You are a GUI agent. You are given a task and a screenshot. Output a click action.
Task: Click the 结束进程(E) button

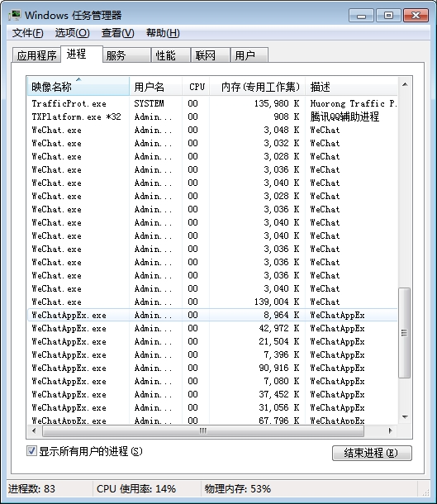(x=372, y=453)
